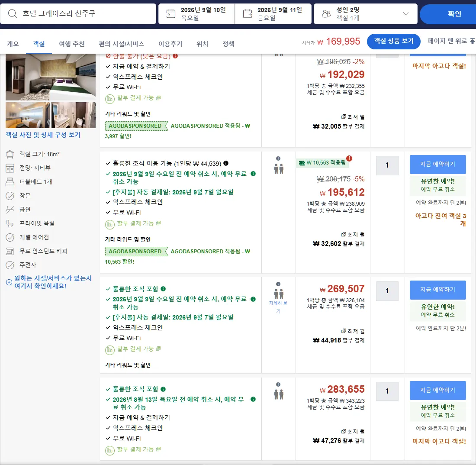Click the info icon beside 훌륭한 조식 포함 in the ₩269,507 row
The image size is (476, 465).
point(163,289)
